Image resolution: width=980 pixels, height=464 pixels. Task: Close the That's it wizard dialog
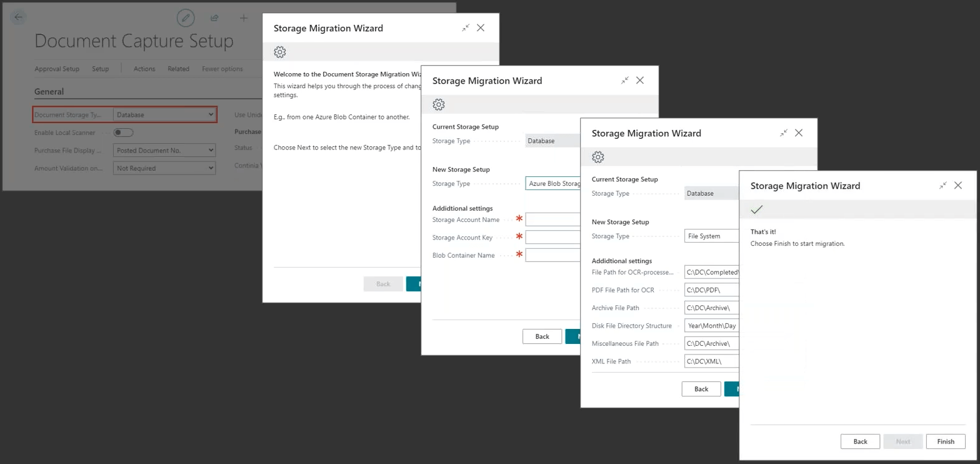coord(958,186)
